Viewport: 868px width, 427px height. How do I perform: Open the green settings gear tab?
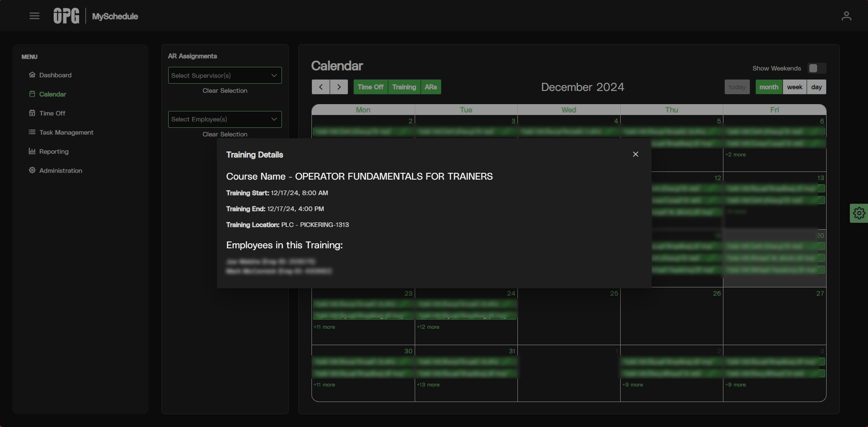859,213
